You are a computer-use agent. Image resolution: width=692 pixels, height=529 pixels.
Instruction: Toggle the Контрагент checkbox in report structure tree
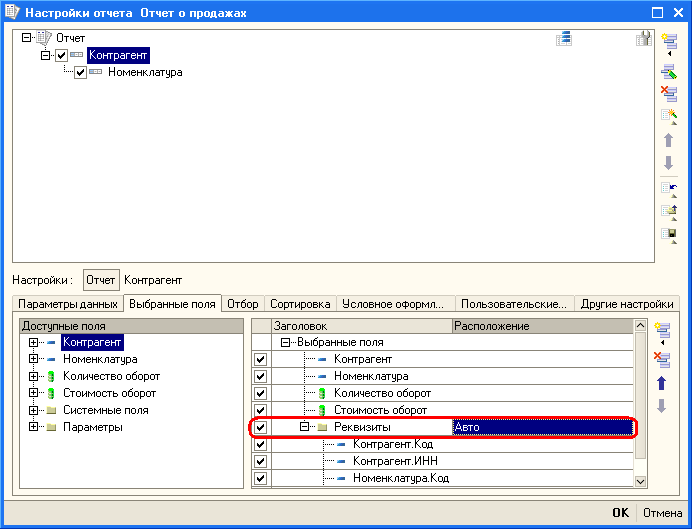62,56
